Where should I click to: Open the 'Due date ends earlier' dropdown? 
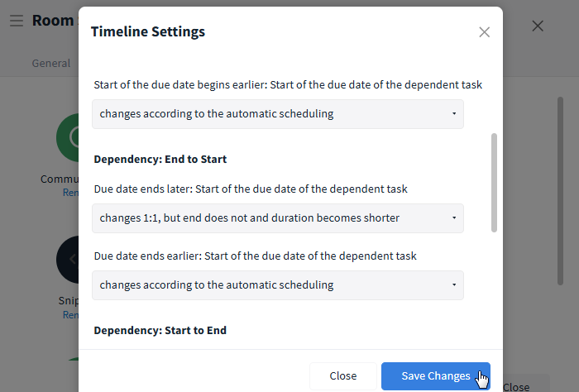278,285
